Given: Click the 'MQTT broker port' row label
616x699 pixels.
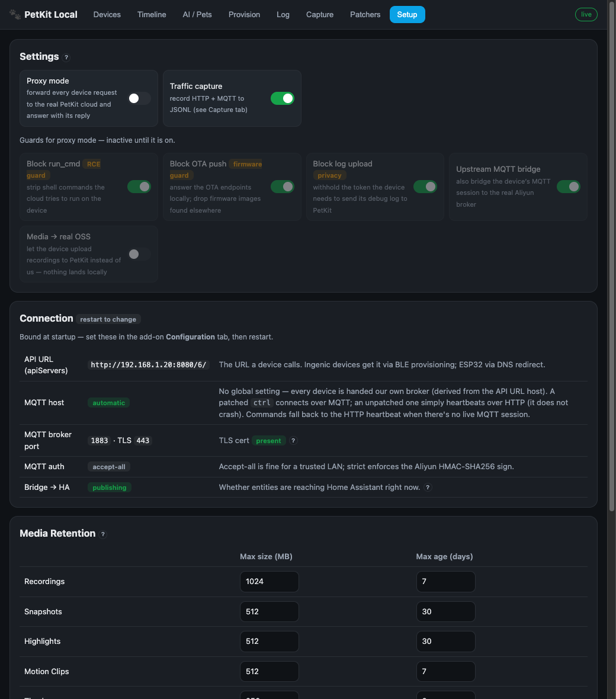Looking at the screenshot, I should [x=48, y=441].
